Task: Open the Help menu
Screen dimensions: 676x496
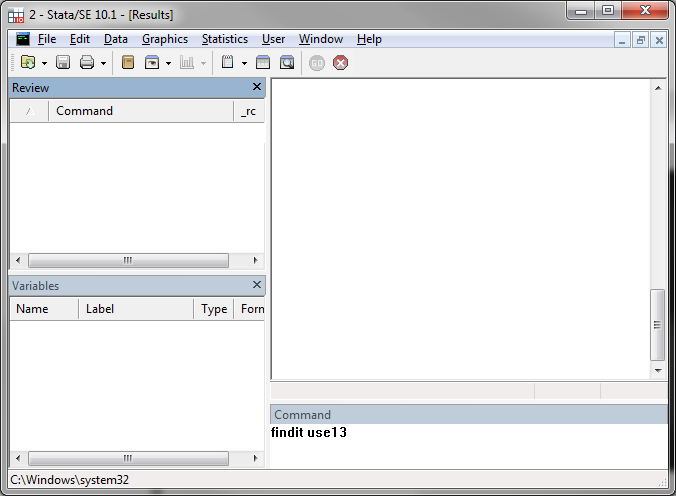Action: click(369, 39)
